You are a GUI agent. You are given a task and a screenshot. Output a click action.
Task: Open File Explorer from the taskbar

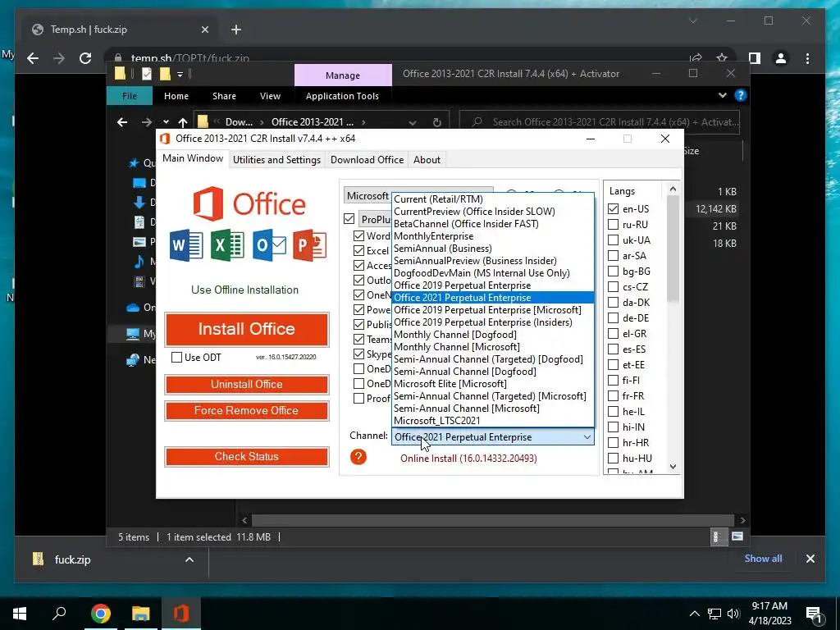(x=141, y=614)
